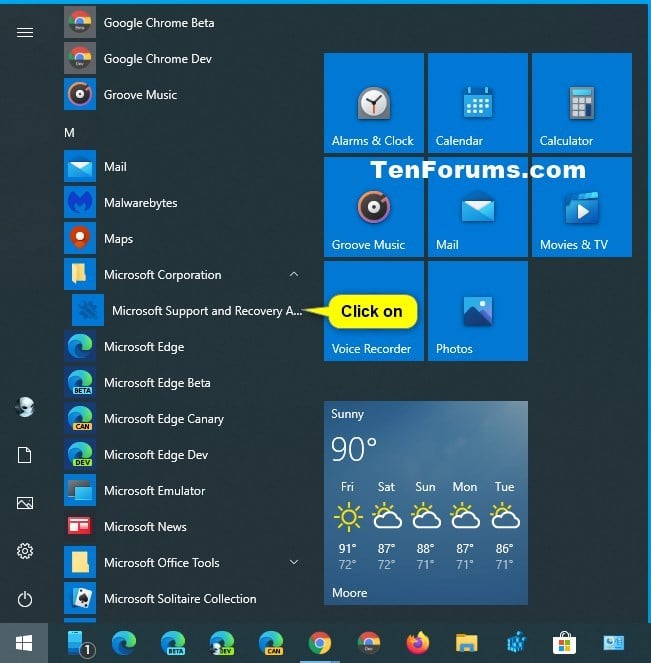Open Edge Beta from the taskbar

pyautogui.click(x=173, y=643)
